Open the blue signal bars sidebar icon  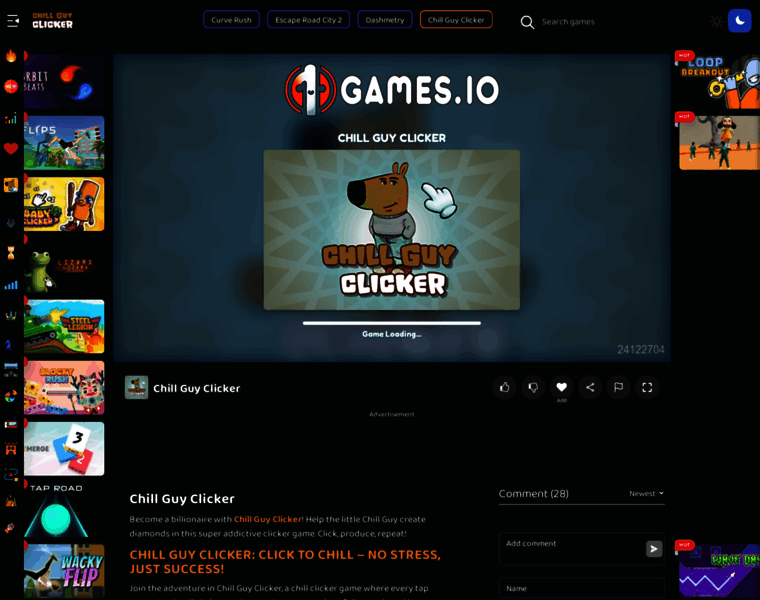pos(11,285)
